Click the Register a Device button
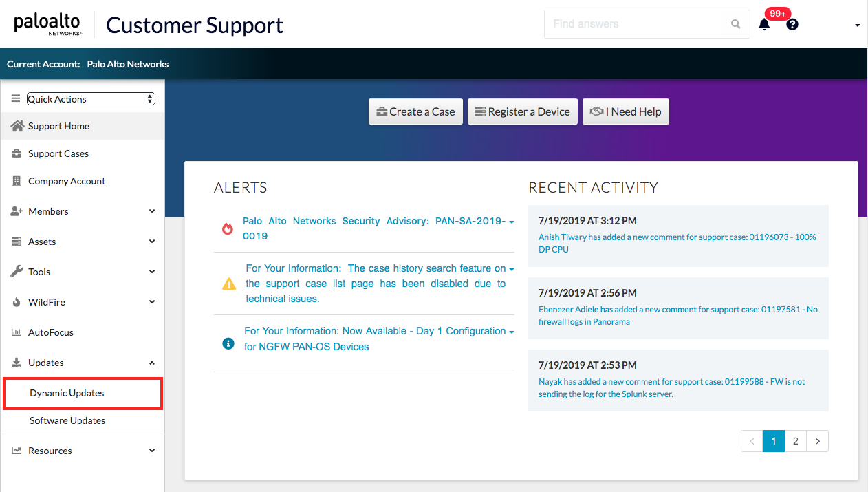The image size is (868, 492). [x=523, y=111]
